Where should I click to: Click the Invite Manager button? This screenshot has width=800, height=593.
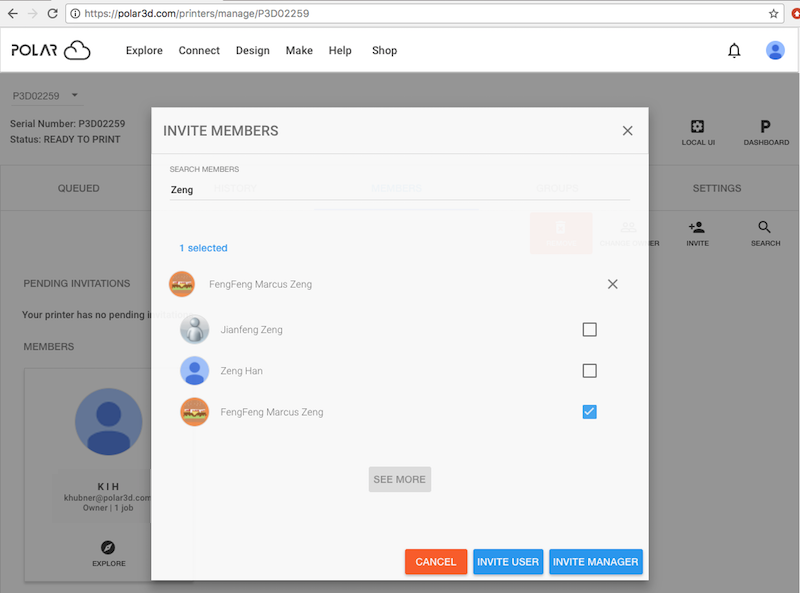pyautogui.click(x=595, y=562)
